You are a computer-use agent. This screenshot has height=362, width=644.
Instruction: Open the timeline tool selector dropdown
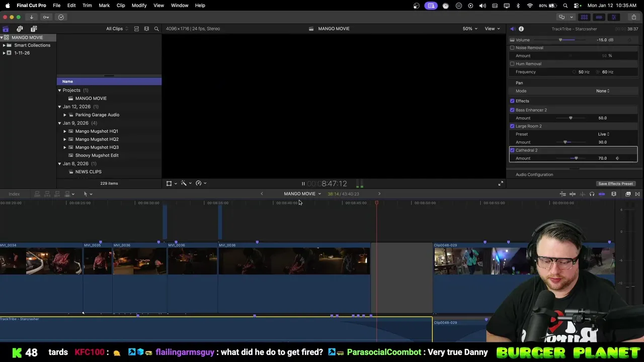click(x=88, y=194)
